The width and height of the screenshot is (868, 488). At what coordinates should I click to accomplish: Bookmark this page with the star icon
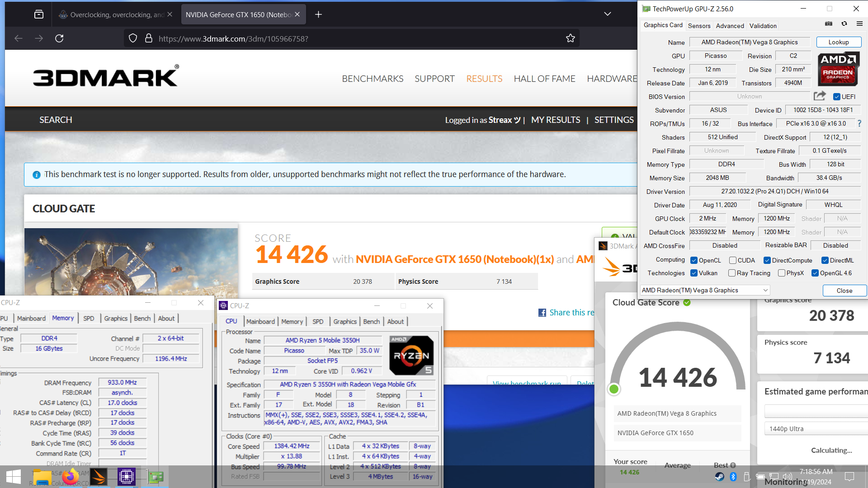(x=571, y=38)
